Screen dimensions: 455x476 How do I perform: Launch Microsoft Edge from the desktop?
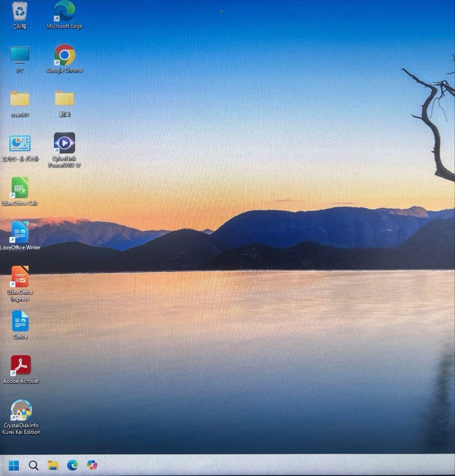[x=65, y=11]
